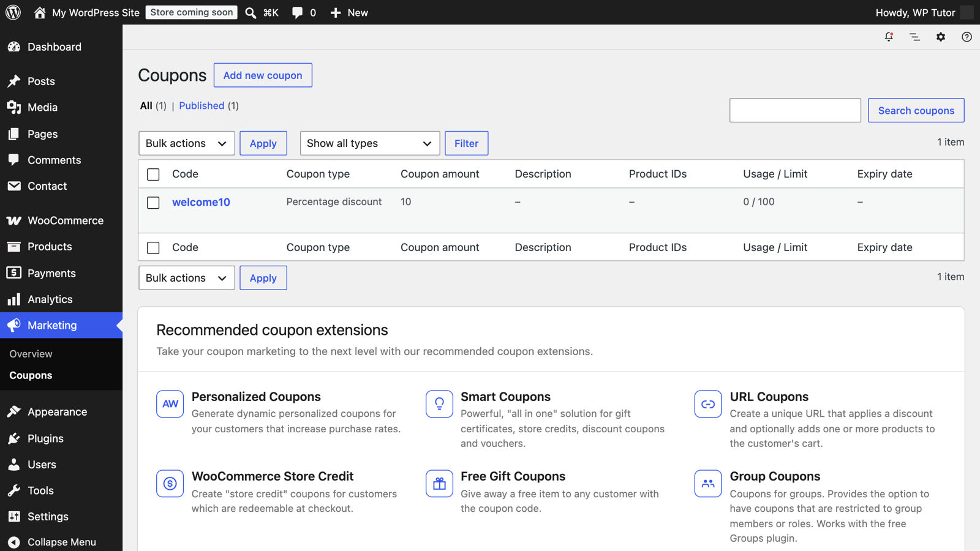Click the WooCommerce Store Credit dollar icon
The height and width of the screenshot is (551, 980).
tap(170, 484)
